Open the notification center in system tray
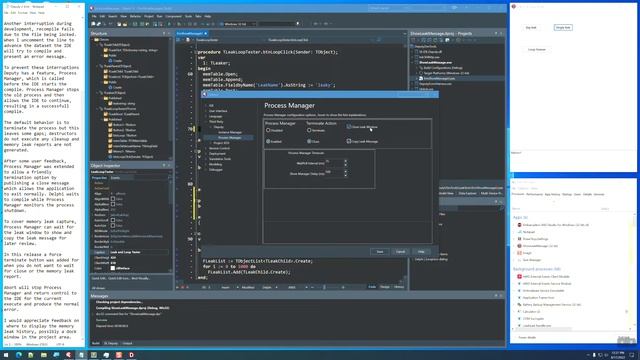Image resolution: width=640 pixels, height=360 pixels. point(631,355)
